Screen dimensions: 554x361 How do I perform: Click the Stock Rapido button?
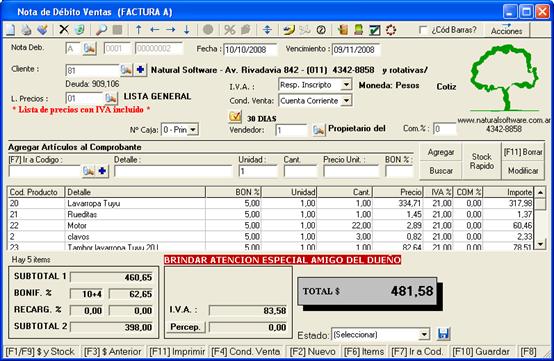point(482,161)
